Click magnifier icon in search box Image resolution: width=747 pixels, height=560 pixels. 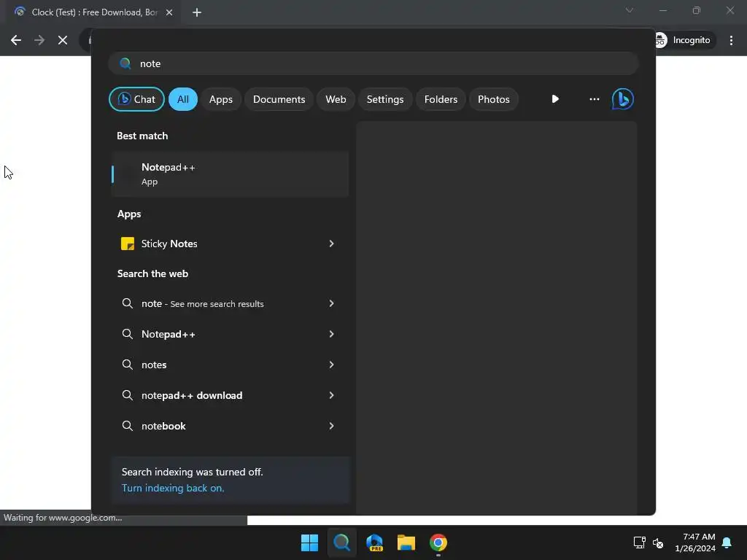[125, 63]
